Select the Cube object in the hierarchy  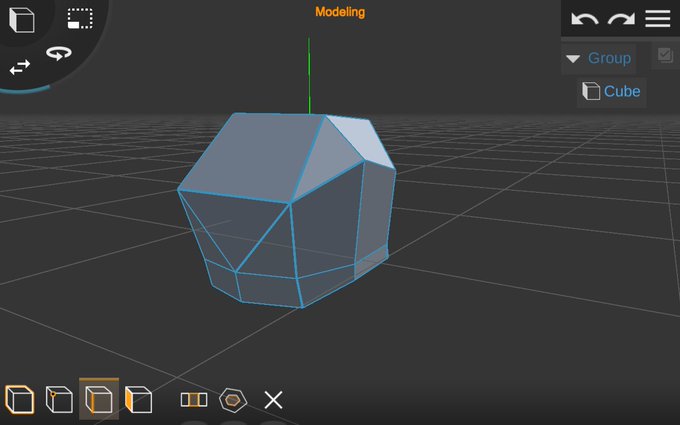pos(611,92)
